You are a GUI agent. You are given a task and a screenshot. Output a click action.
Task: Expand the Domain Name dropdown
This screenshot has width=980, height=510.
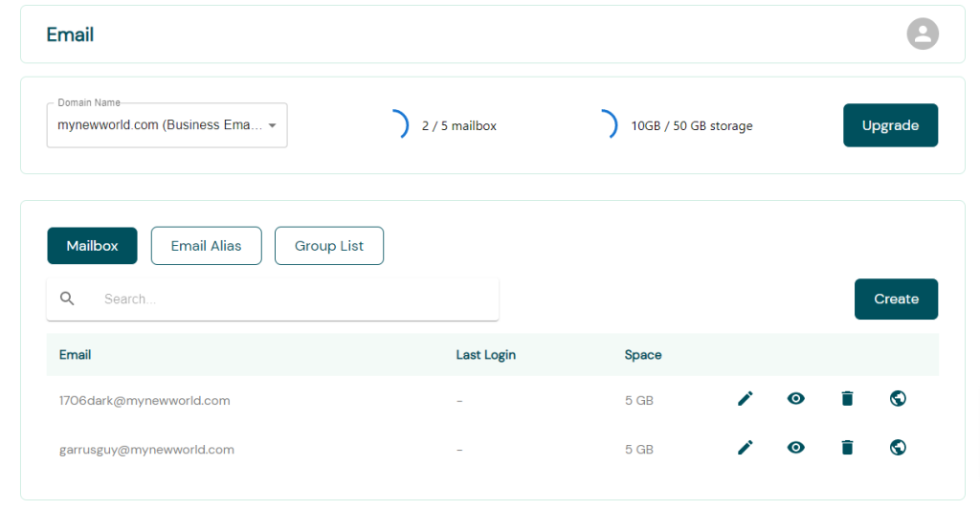click(167, 125)
